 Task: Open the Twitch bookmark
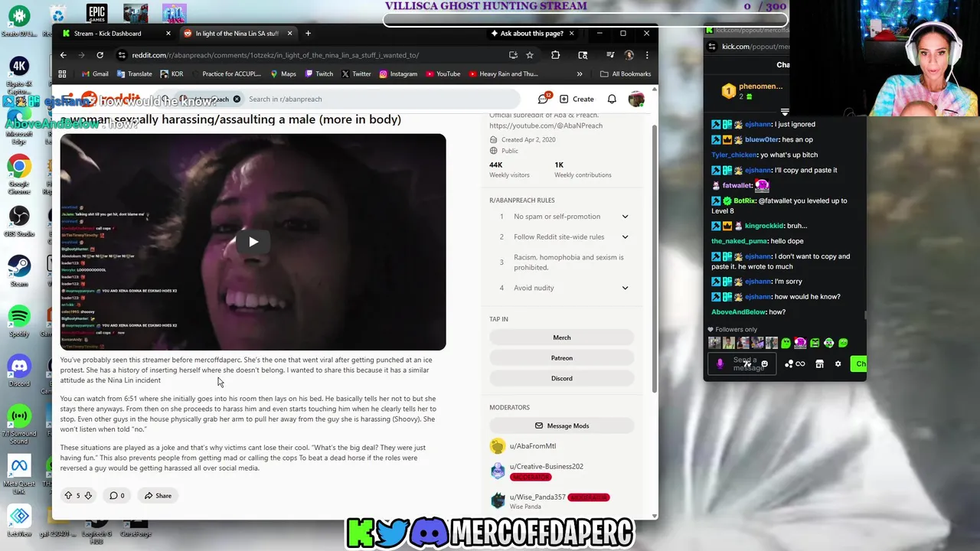[x=318, y=74]
